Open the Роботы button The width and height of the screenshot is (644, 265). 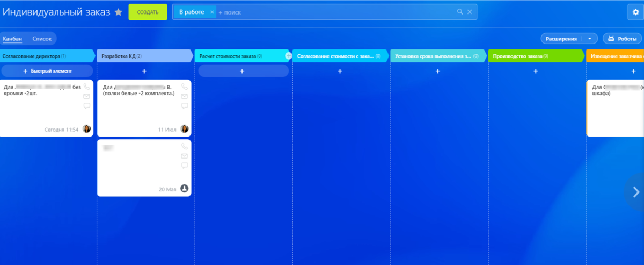623,39
